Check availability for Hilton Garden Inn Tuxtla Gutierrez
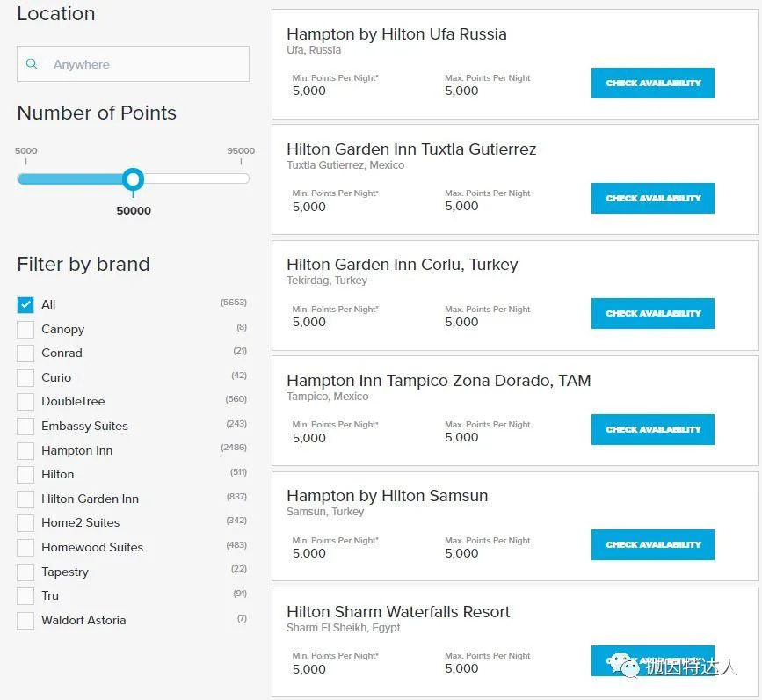This screenshot has height=700, width=762. [653, 199]
